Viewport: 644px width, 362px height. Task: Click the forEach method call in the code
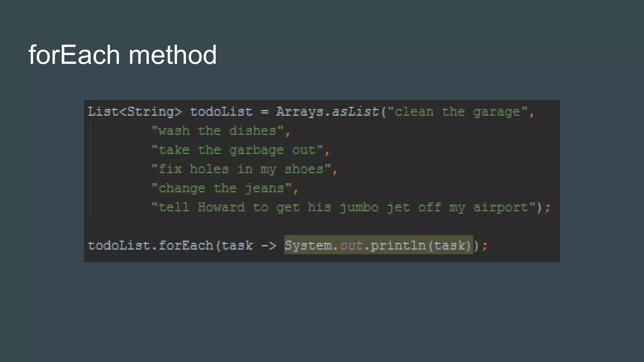point(186,245)
